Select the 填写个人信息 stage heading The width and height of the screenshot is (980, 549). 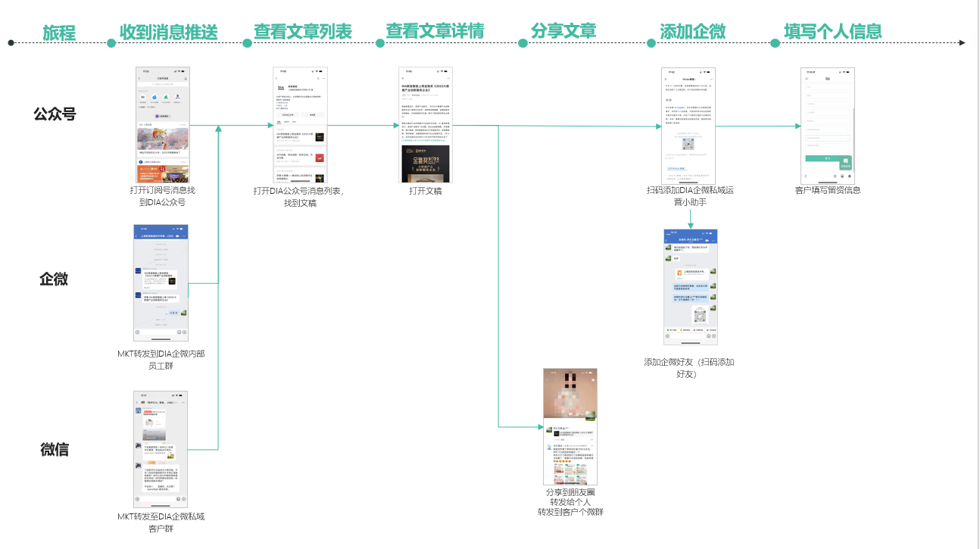tap(833, 32)
